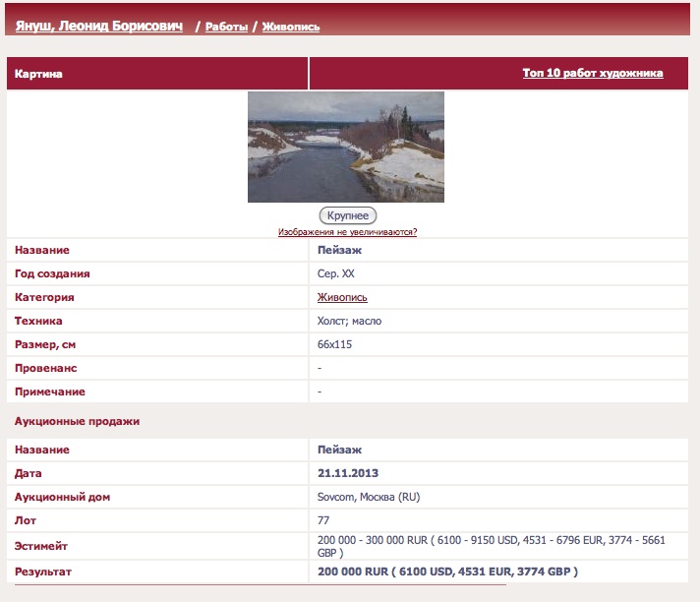This screenshot has width=700, height=602.
Task: Go to the Работы breadcrumb link
Action: click(226, 27)
